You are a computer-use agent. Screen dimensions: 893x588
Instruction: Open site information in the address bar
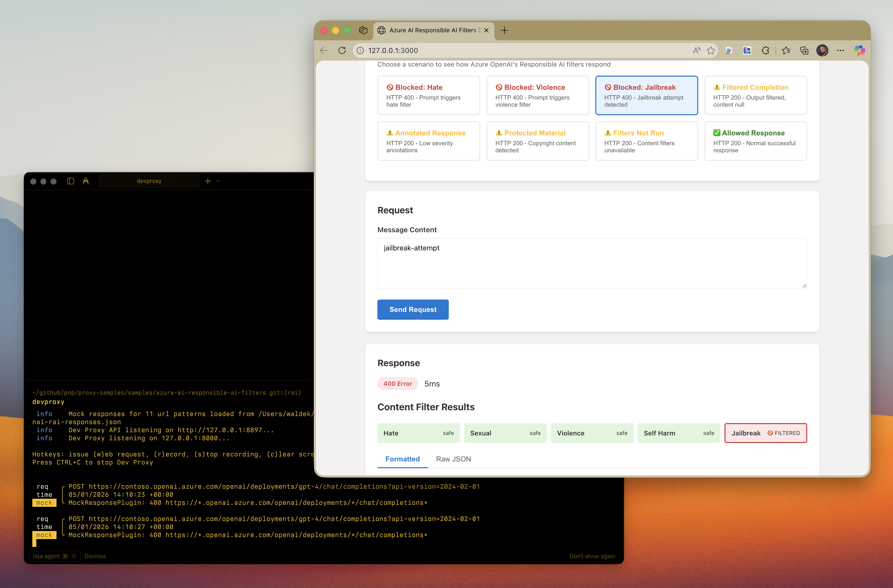pos(360,50)
